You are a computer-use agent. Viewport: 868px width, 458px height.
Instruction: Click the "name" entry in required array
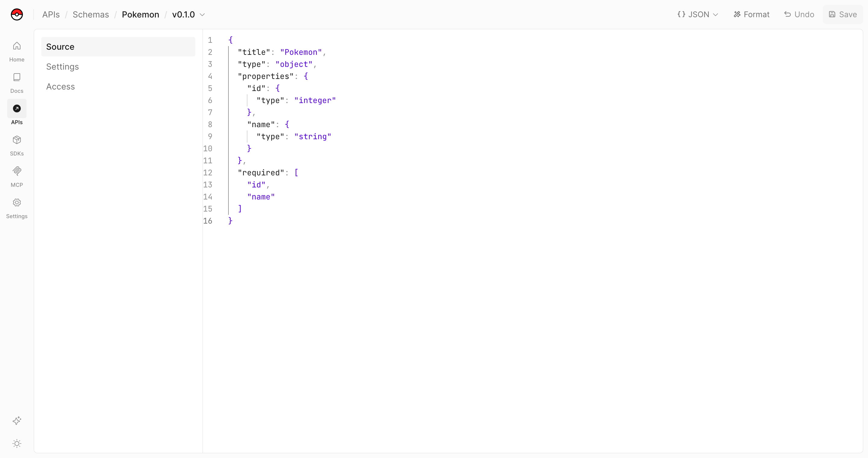pyautogui.click(x=261, y=197)
